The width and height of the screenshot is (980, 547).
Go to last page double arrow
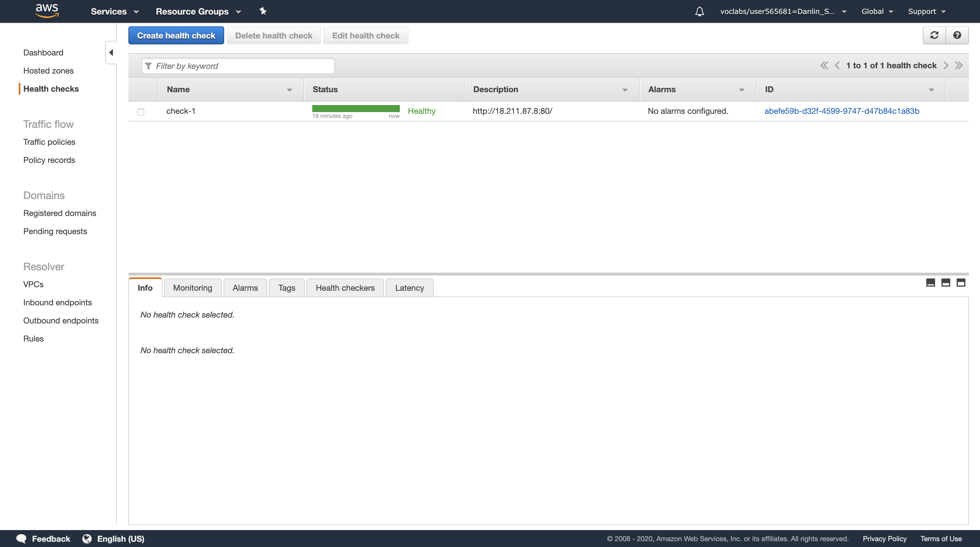[958, 65]
